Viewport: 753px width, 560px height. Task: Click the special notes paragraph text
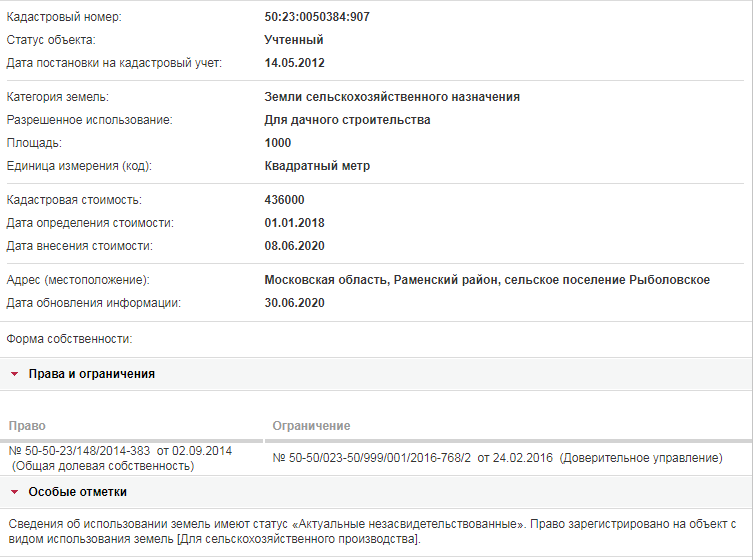[372, 531]
